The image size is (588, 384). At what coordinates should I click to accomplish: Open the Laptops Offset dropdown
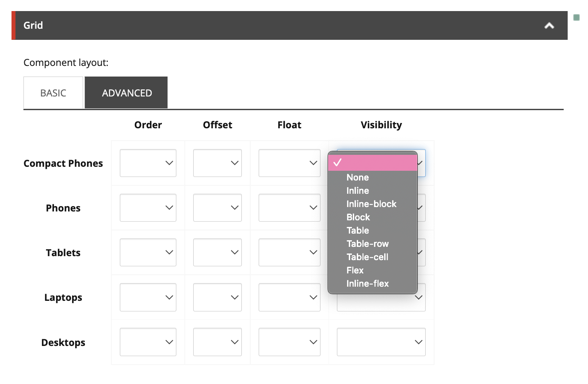(x=218, y=297)
